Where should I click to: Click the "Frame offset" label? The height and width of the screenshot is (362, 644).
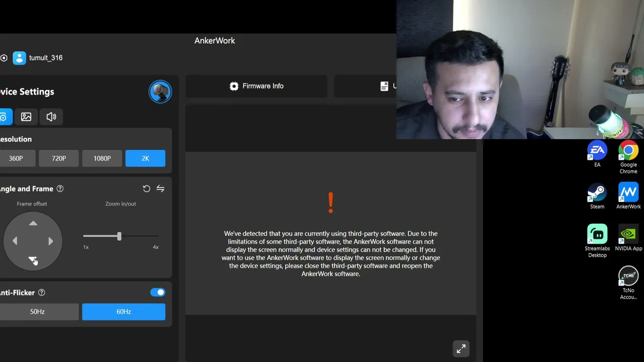click(32, 204)
